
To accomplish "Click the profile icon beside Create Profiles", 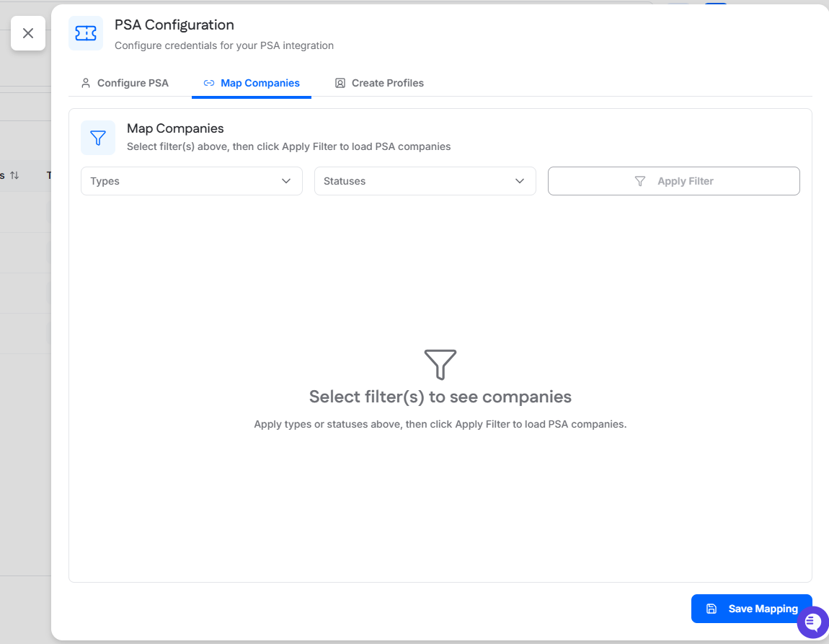I will point(340,83).
